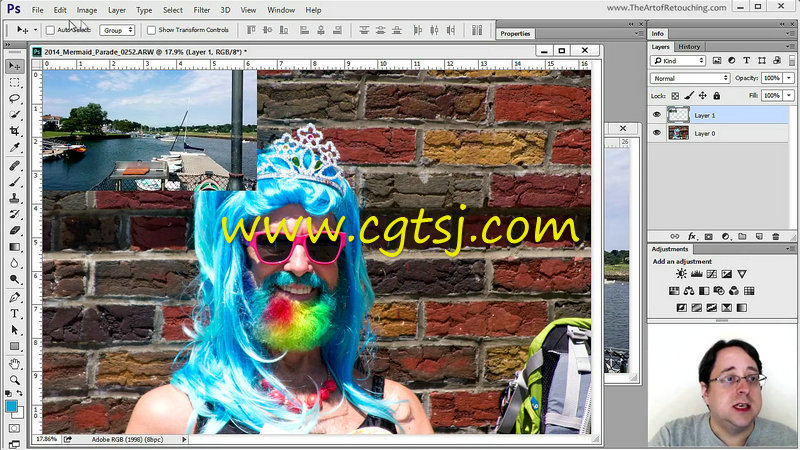This screenshot has width=800, height=450.
Task: Click the 17.86% zoom field
Action: 46,439
